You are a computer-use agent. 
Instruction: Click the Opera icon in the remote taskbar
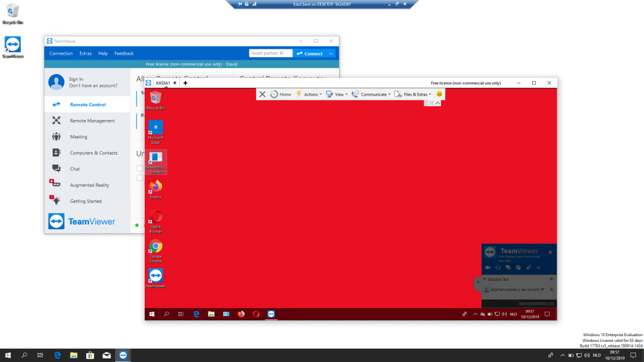[x=257, y=314]
